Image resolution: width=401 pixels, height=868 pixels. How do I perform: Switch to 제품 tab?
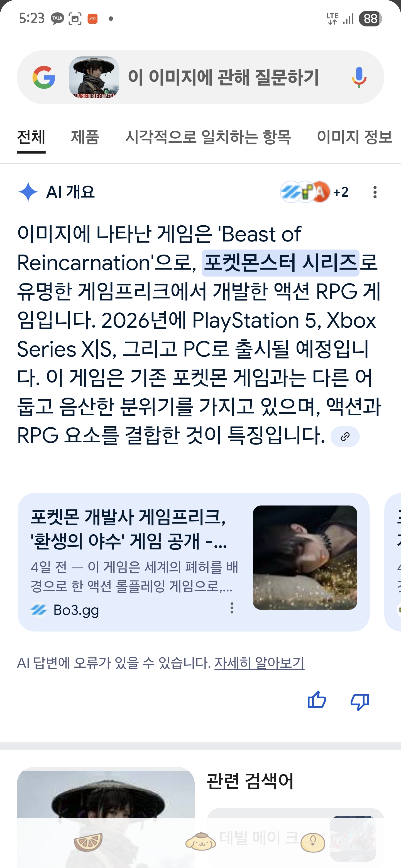(x=85, y=137)
